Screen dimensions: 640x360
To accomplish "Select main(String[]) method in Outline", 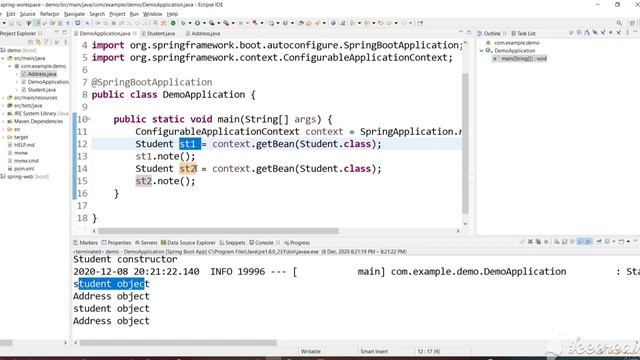I will click(520, 58).
